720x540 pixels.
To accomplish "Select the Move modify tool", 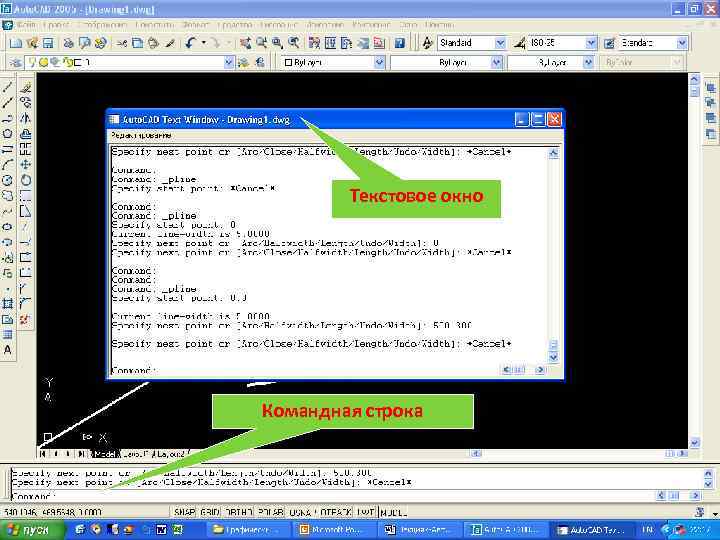I will tap(25, 164).
